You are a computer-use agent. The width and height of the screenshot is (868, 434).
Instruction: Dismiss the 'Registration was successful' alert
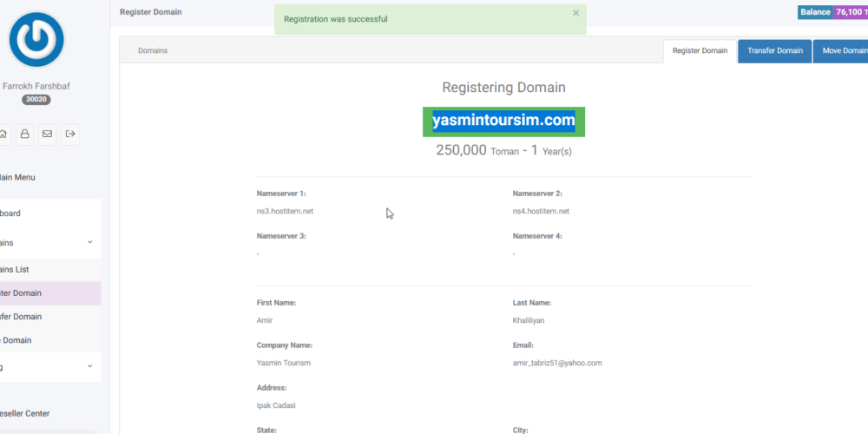click(x=575, y=13)
